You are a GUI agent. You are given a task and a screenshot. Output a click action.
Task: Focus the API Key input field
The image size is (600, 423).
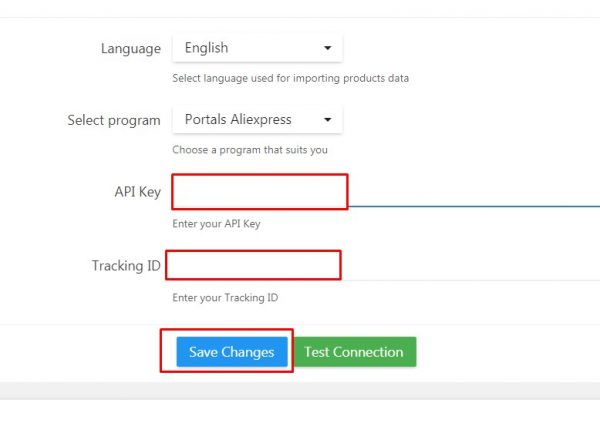pos(260,192)
